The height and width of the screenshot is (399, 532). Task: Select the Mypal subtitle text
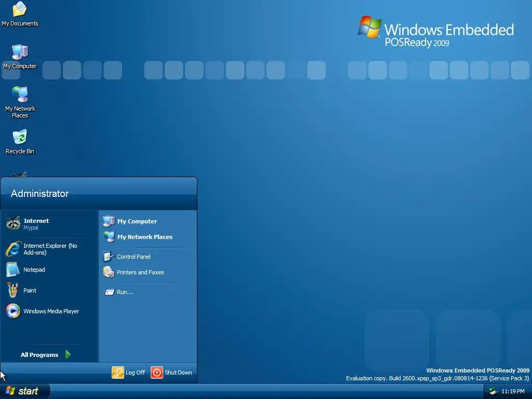click(x=31, y=228)
